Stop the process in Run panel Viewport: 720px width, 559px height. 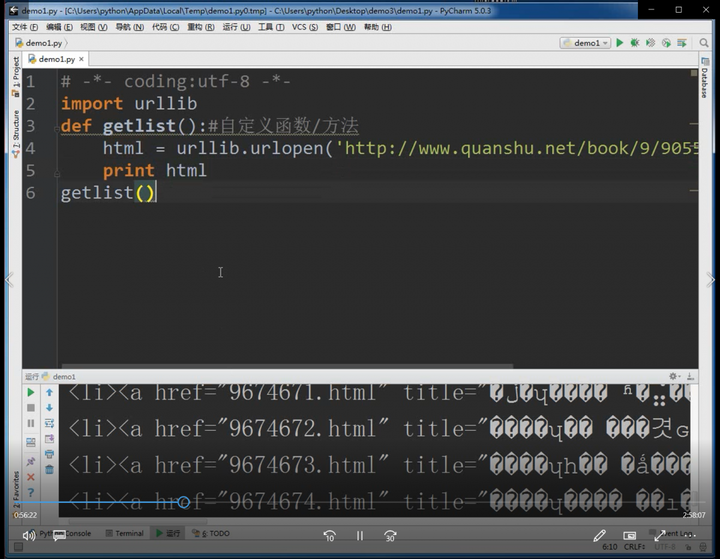[x=31, y=408]
